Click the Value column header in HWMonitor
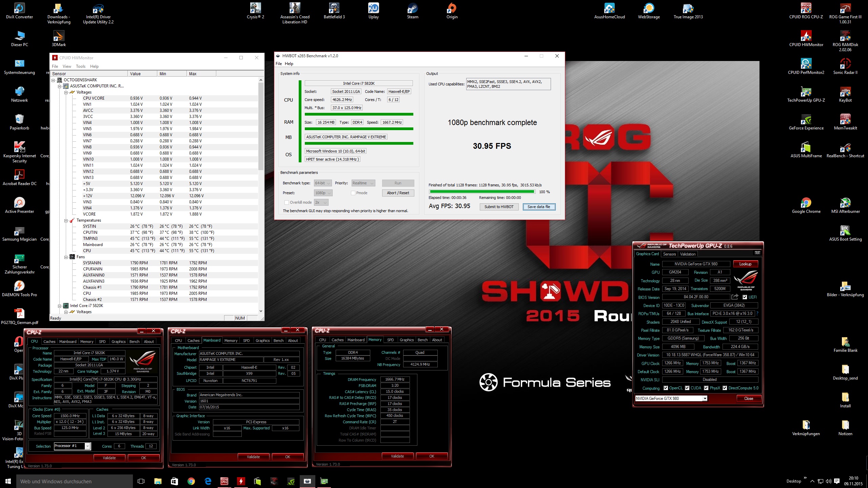Image resolution: width=868 pixels, height=488 pixels. (143, 74)
